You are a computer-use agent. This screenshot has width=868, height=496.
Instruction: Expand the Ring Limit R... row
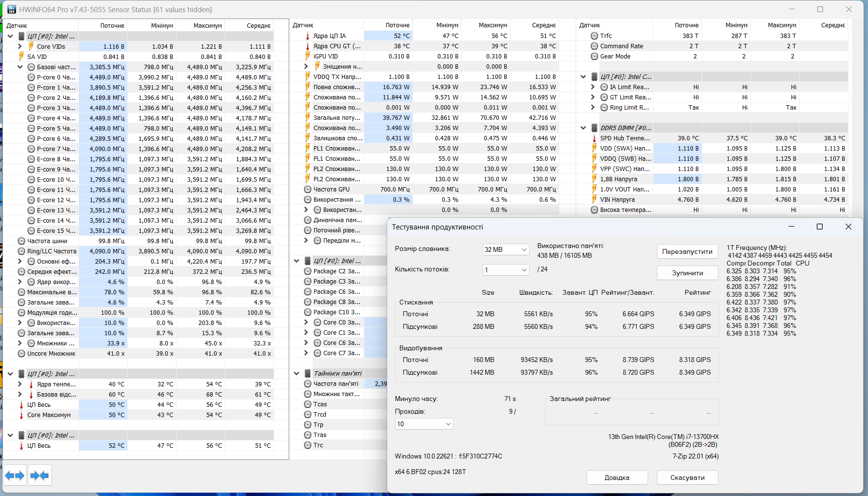click(593, 107)
